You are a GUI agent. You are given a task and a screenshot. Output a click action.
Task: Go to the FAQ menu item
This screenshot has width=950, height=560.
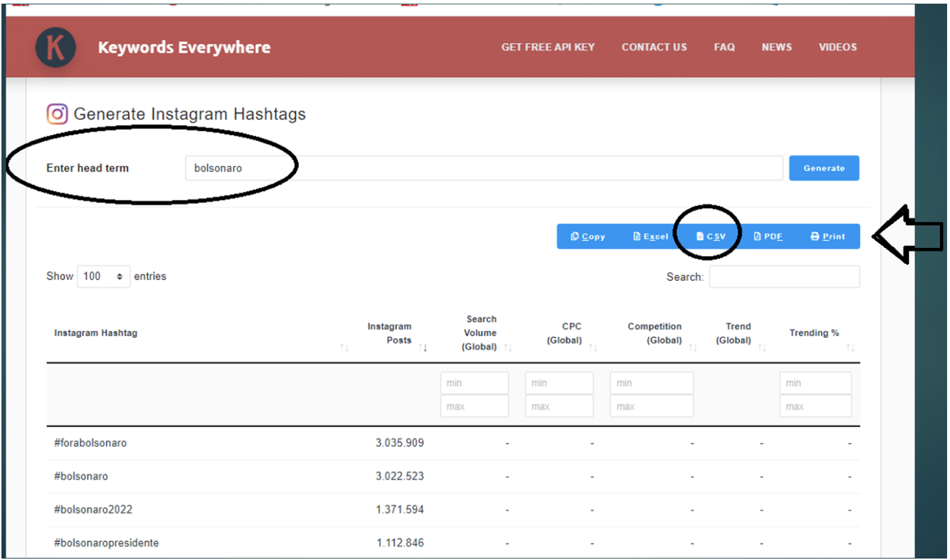point(724,47)
